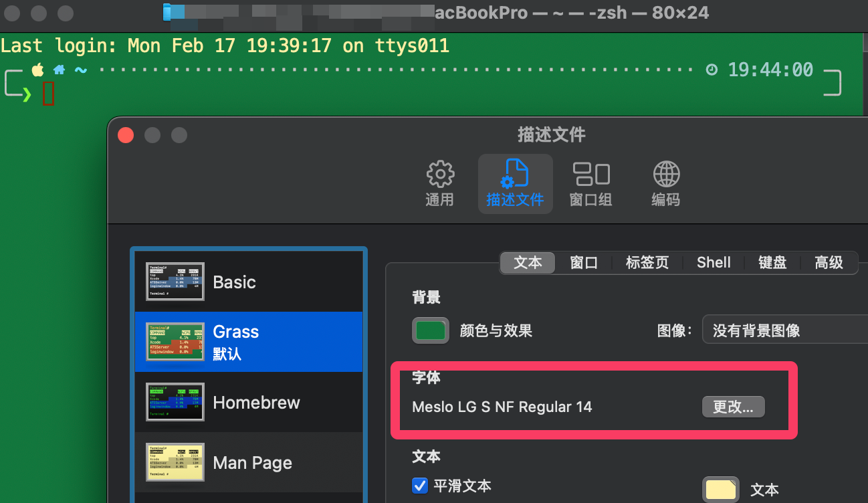The height and width of the screenshot is (503, 868).
Task: Switch to the 窗口 tab
Action: 584,263
